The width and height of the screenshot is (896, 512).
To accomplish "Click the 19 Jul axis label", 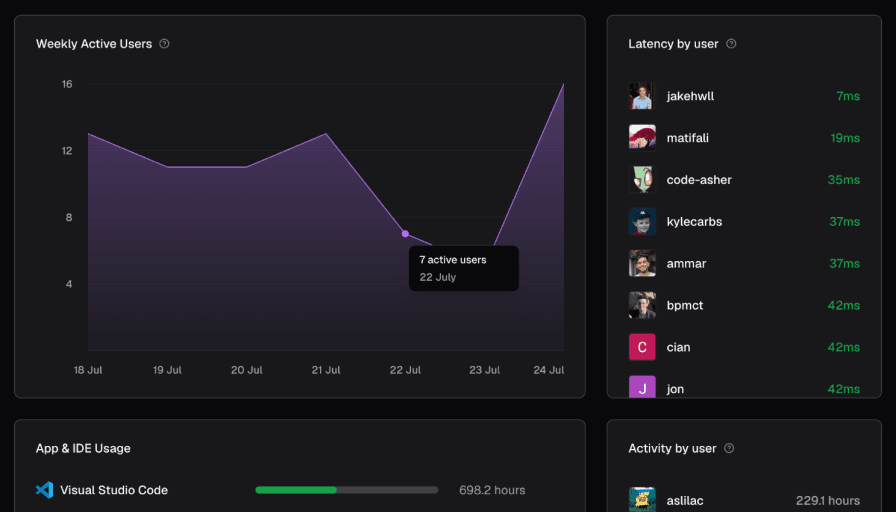I will [167, 370].
